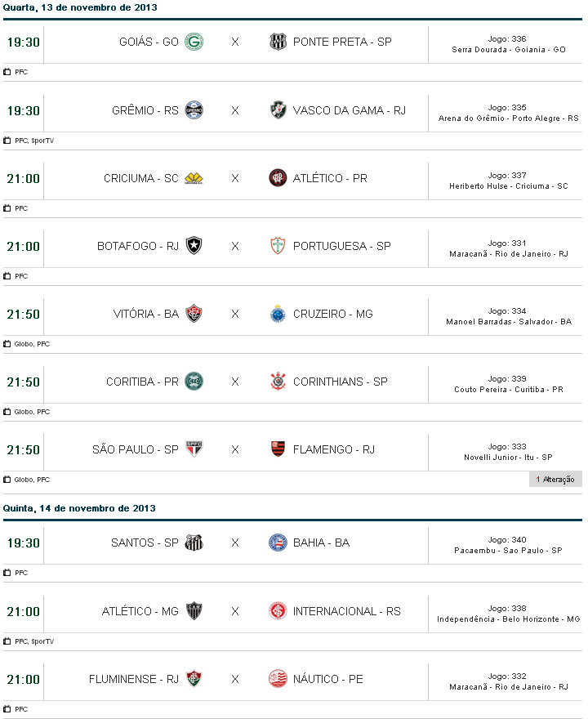Viewport: 588px width, 719px height.
Task: Click the Fluminense club crest
Action: pos(194,679)
